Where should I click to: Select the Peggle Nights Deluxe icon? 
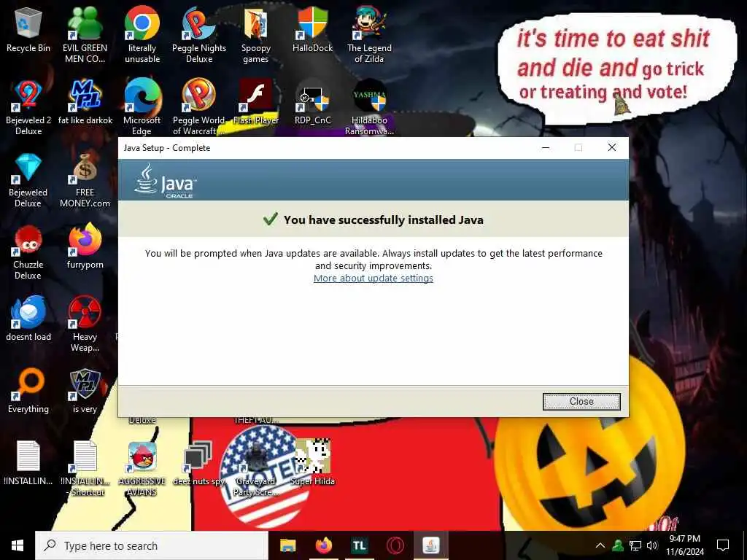point(199,34)
